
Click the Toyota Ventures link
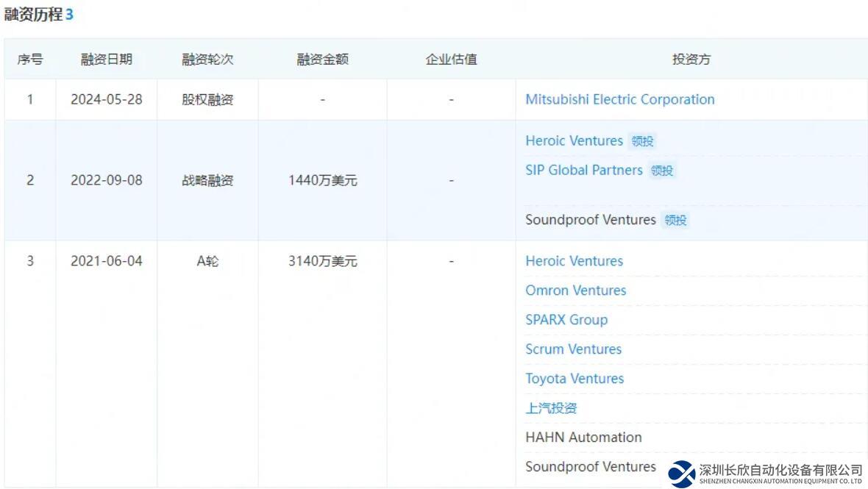(x=574, y=379)
